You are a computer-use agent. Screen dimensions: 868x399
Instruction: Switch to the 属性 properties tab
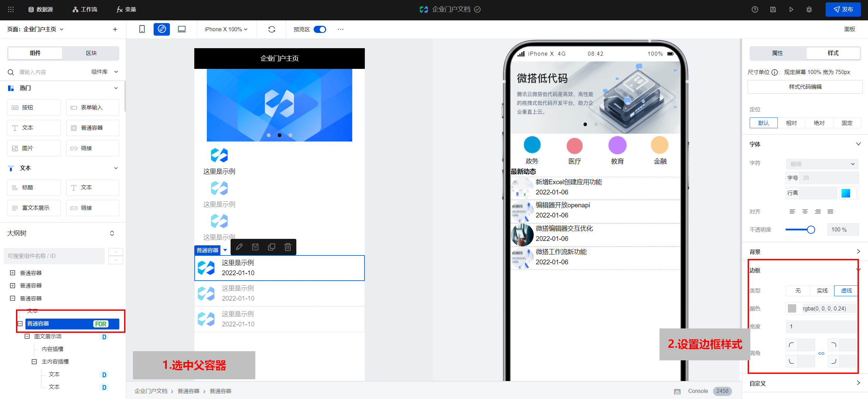(777, 53)
